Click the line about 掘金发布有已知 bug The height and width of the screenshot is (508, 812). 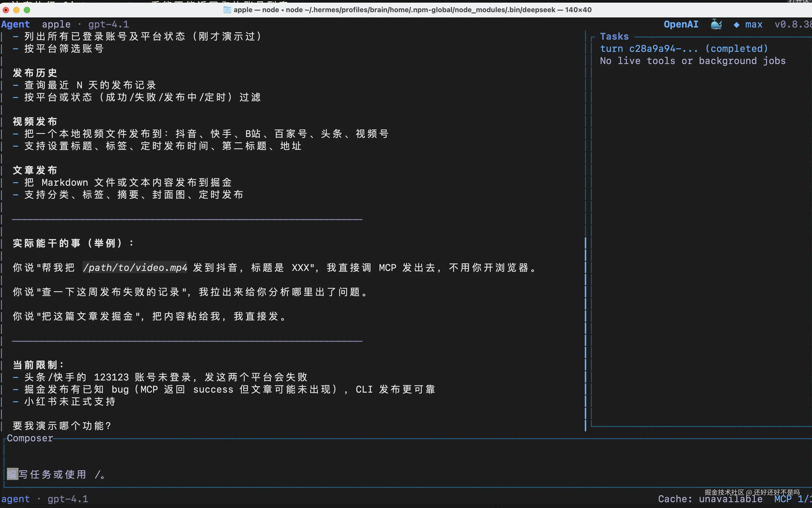point(224,389)
